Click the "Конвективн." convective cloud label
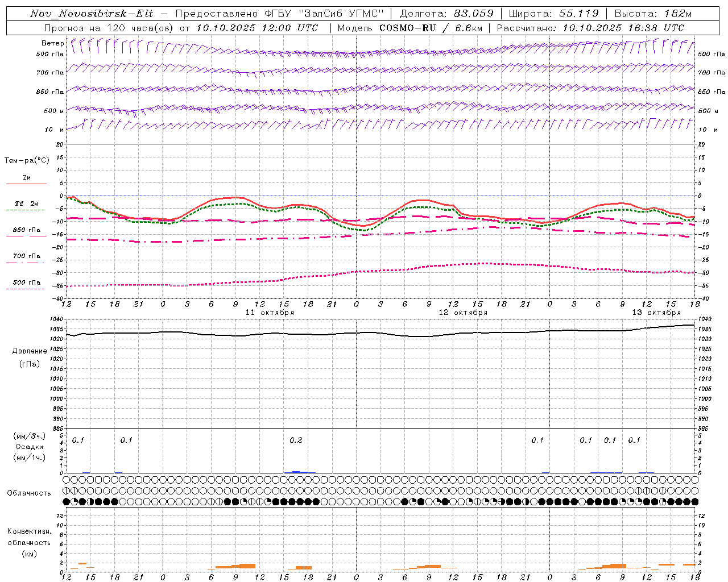The height and width of the screenshot is (582, 728). tap(30, 531)
